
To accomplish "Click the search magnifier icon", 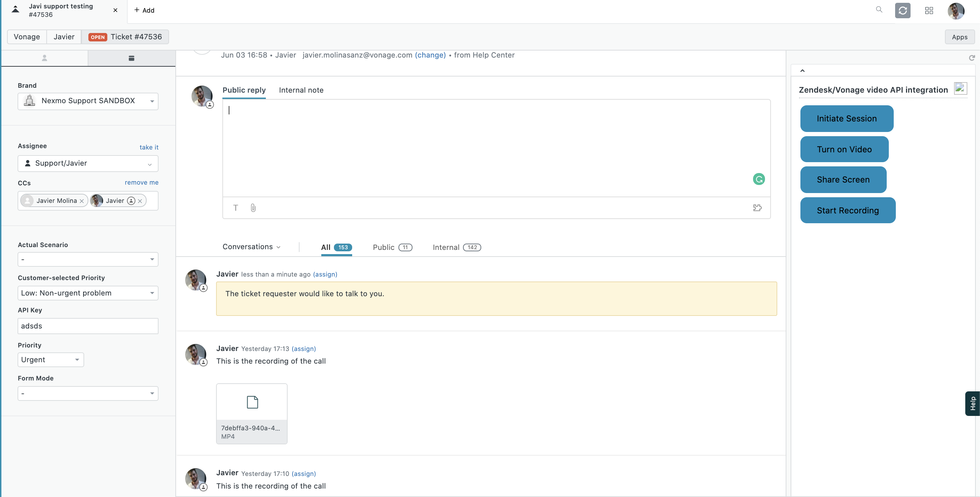I will [x=879, y=9].
